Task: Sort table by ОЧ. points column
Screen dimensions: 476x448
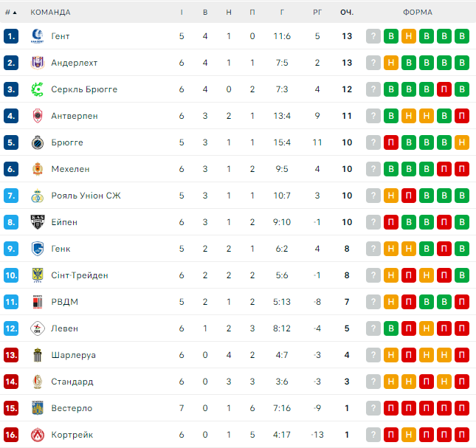Action: (x=347, y=13)
